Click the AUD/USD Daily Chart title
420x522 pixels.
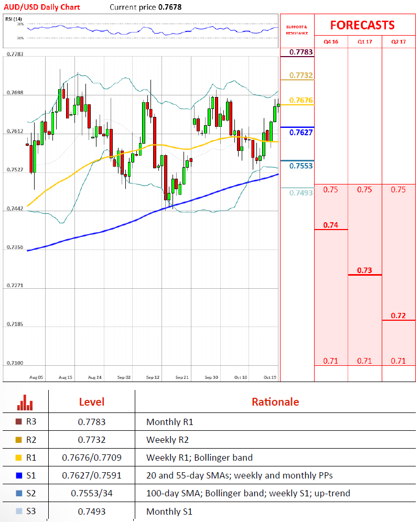pos(42,7)
